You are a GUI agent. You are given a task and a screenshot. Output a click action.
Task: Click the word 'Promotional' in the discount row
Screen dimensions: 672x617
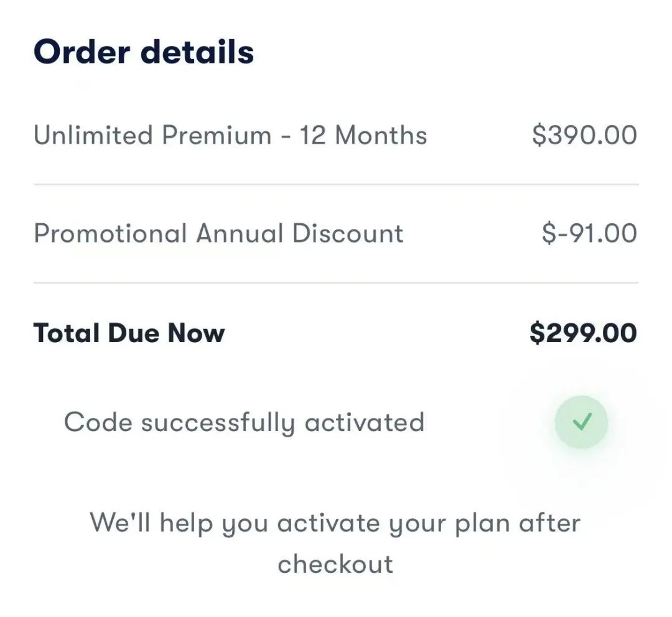(x=110, y=233)
